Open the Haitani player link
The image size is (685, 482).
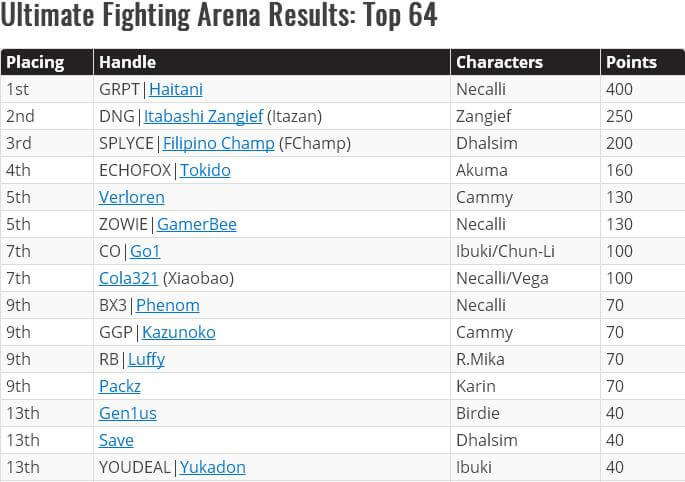[x=176, y=89]
